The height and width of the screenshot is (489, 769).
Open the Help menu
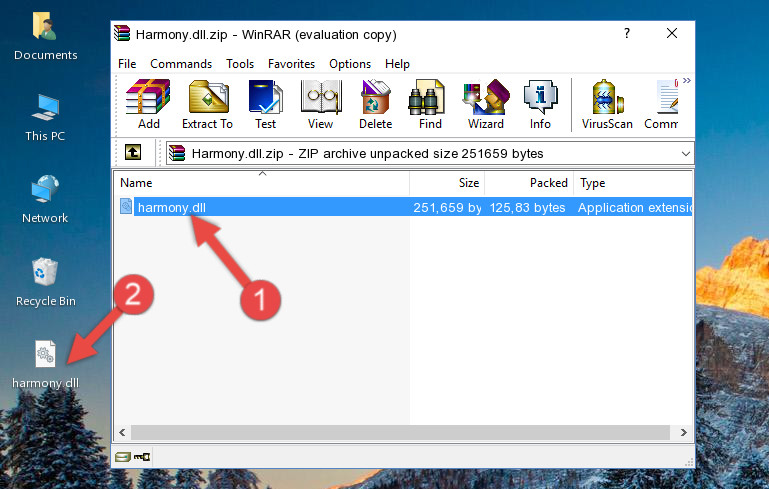[397, 64]
